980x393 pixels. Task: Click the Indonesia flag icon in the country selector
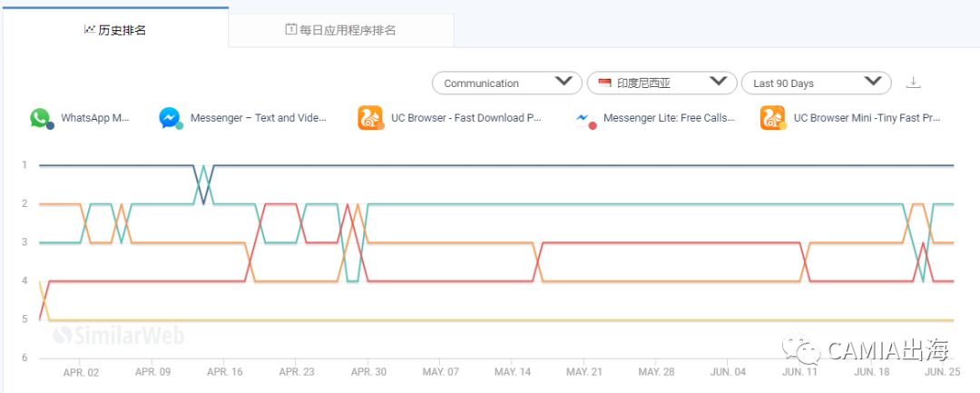click(604, 83)
